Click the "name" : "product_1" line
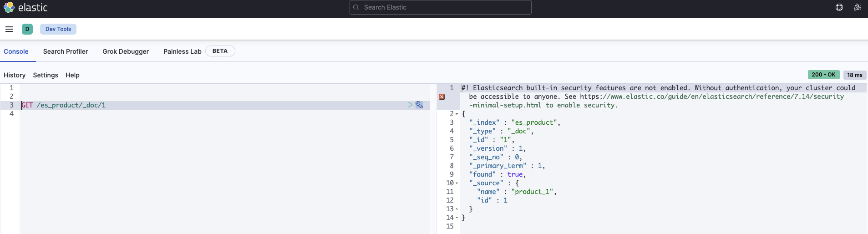The image size is (868, 234). pyautogui.click(x=517, y=192)
